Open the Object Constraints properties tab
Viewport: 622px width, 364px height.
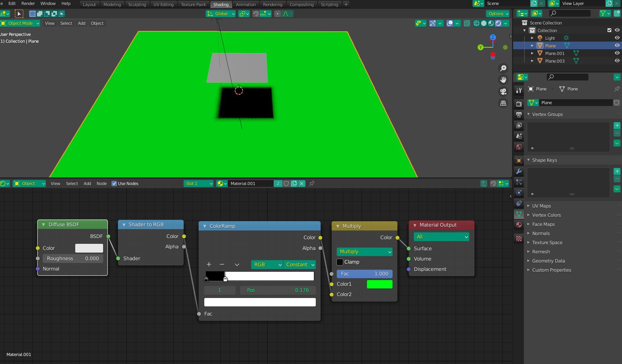click(x=519, y=203)
